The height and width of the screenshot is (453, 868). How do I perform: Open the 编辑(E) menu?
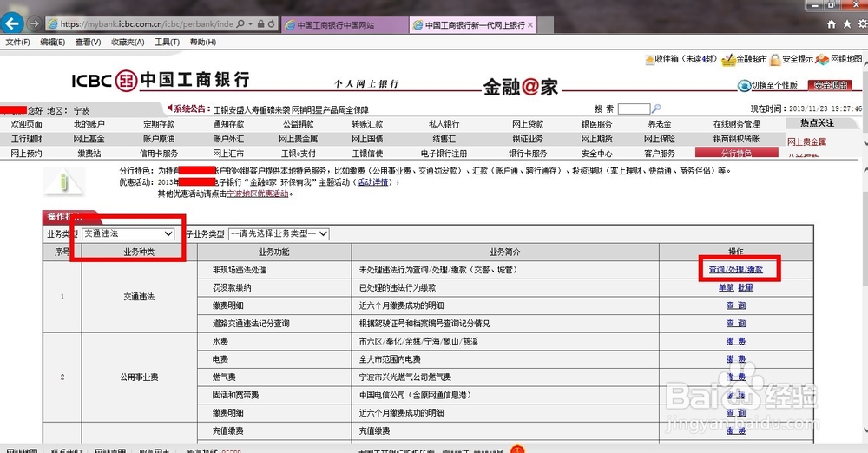(x=52, y=42)
